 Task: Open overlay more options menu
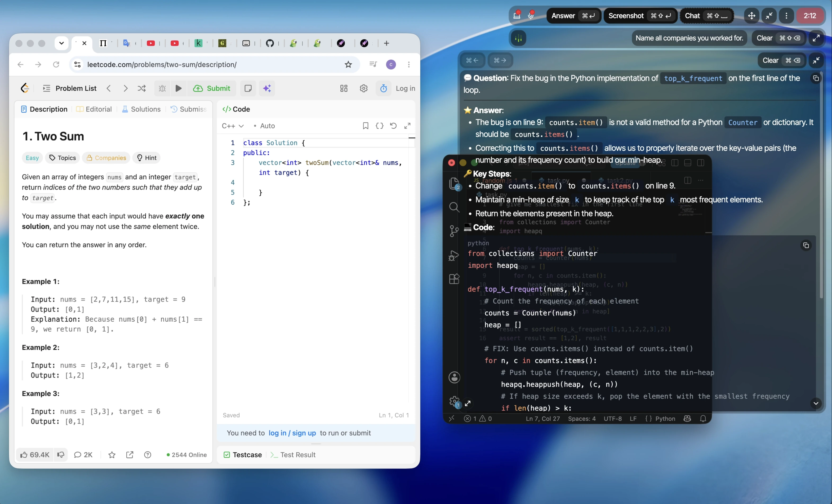click(x=786, y=16)
